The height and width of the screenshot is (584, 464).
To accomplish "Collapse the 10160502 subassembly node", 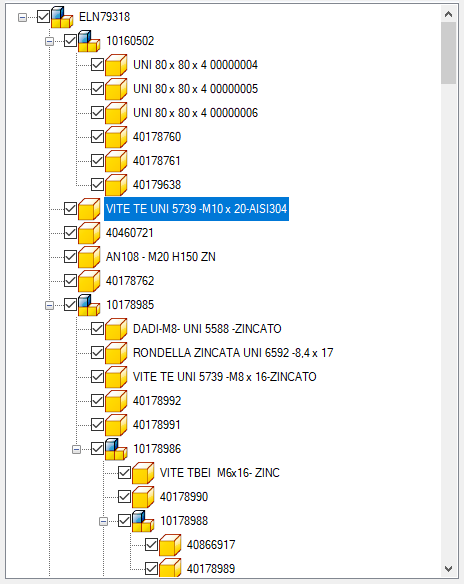I will pyautogui.click(x=49, y=41).
